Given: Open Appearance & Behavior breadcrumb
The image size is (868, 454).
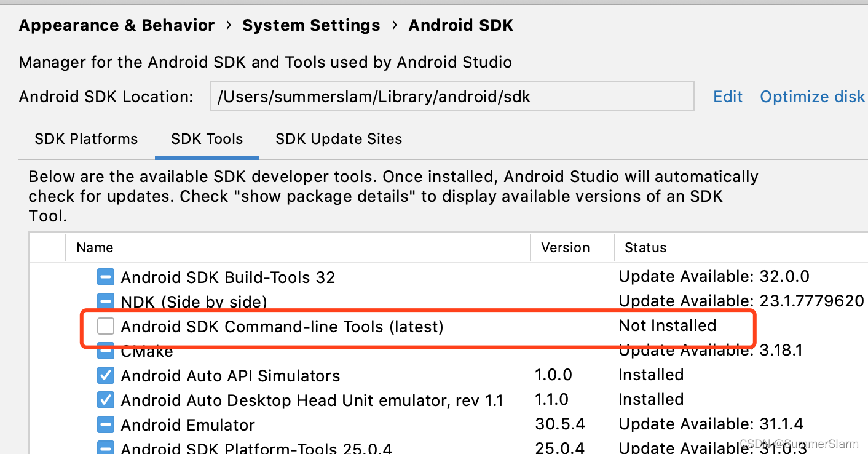Looking at the screenshot, I should pos(117,26).
